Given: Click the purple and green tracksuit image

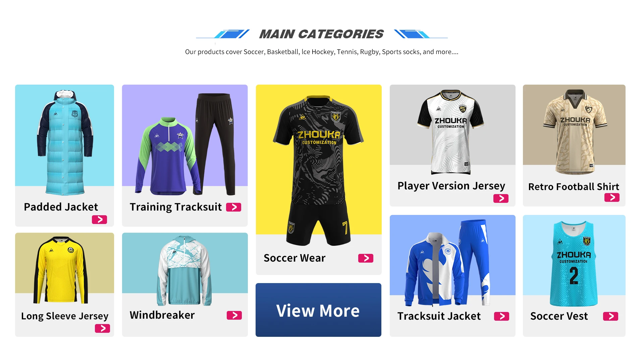Looking at the screenshot, I should pos(185,144).
